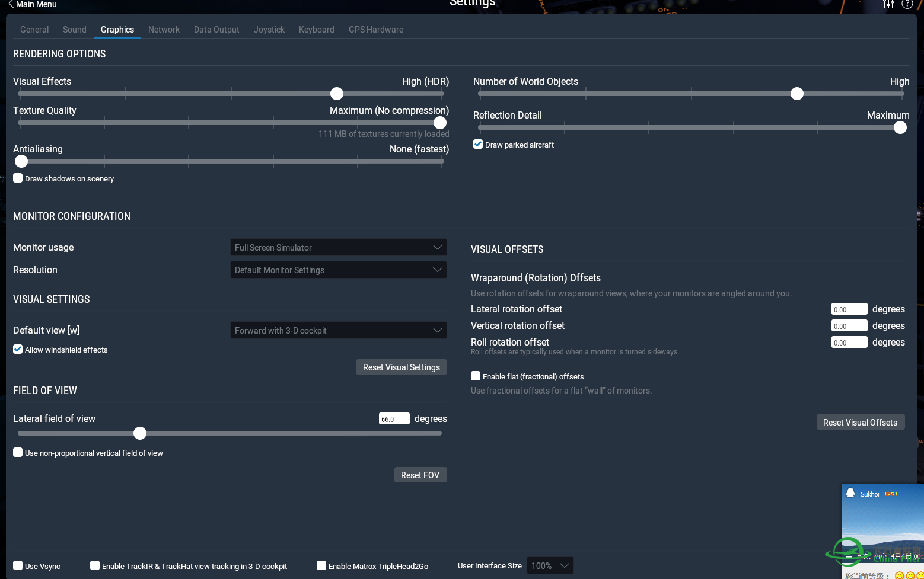Viewport: 924px width, 579px height.
Task: Click the Reset FOV button
Action: pyautogui.click(x=420, y=475)
